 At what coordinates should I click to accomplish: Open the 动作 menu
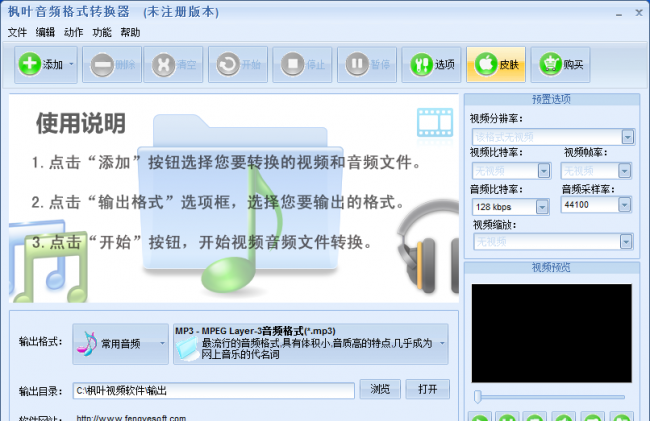pyautogui.click(x=73, y=32)
